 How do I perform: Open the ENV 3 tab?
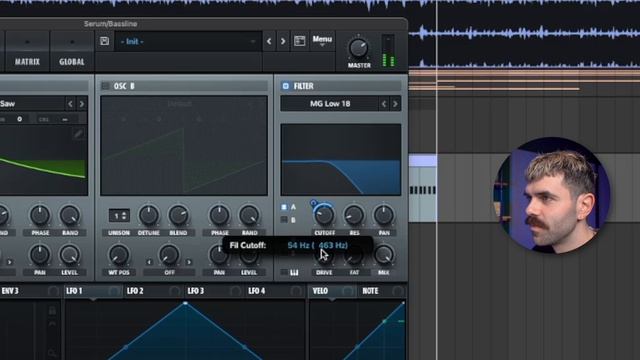(x=10, y=291)
